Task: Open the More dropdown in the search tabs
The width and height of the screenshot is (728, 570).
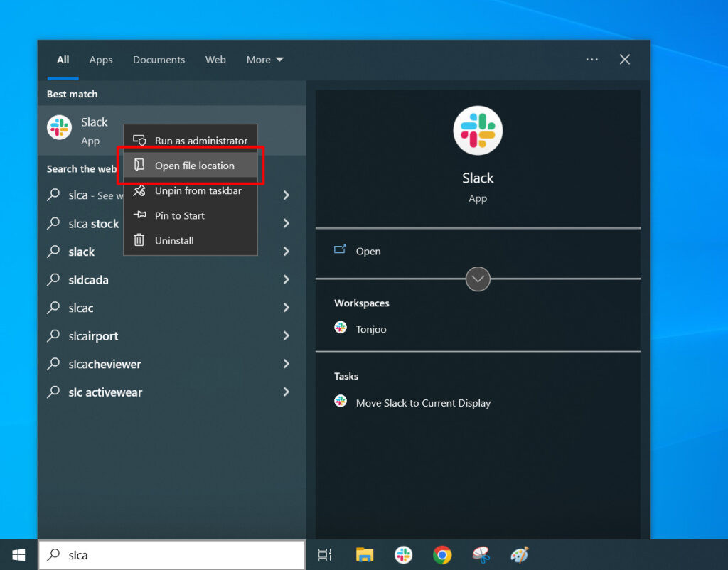Action: click(264, 60)
